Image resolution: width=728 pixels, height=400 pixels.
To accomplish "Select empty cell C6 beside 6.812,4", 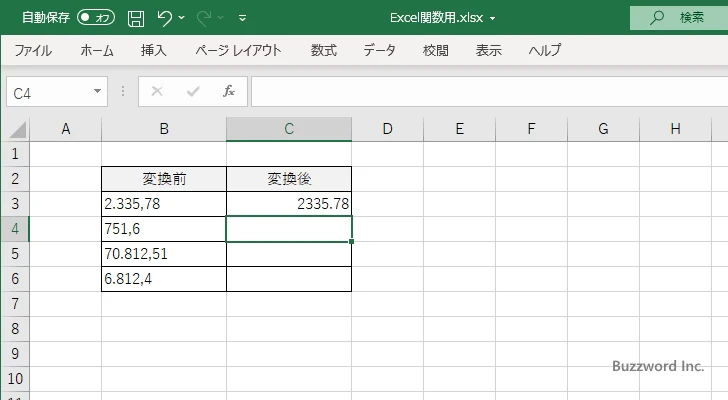I will tap(289, 279).
